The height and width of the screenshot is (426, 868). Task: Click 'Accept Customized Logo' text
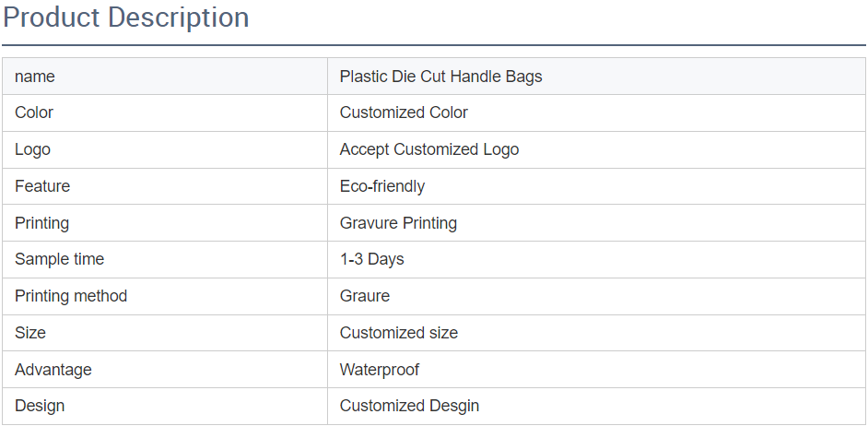429,149
